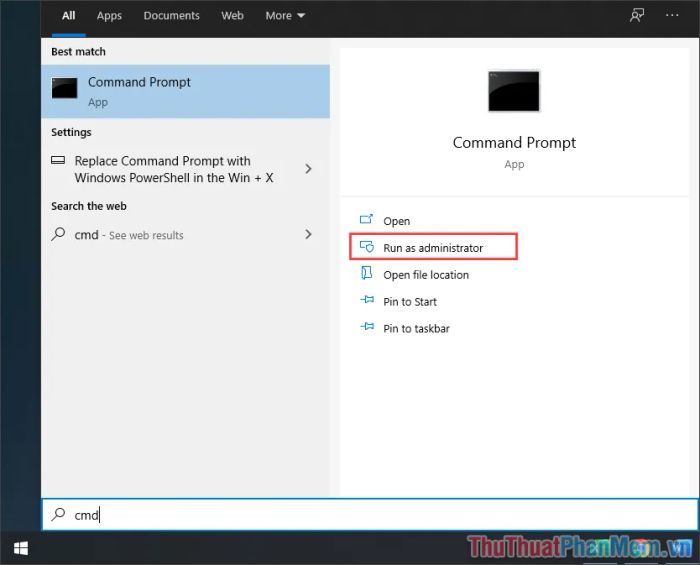Click the Command Prompt title in preview pane

pos(514,143)
